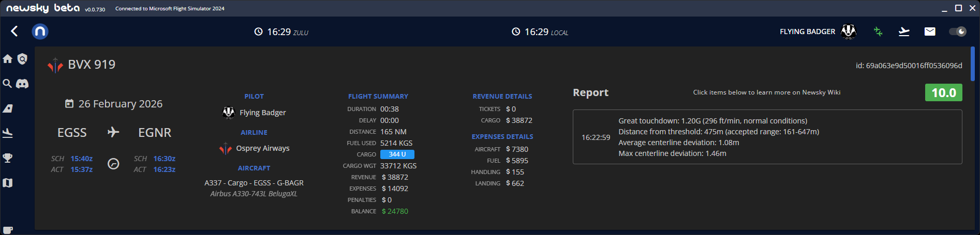Open the Newsky Wiki hint text

click(766, 92)
